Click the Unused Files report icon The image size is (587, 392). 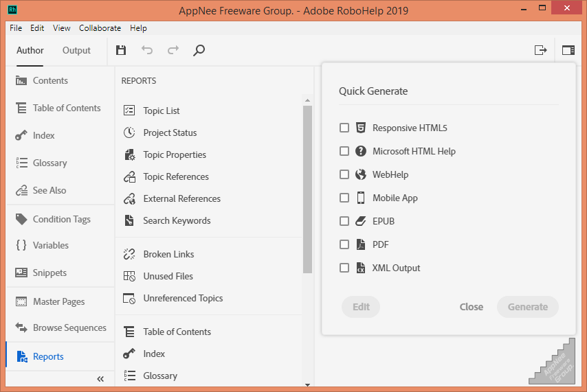[x=129, y=276]
